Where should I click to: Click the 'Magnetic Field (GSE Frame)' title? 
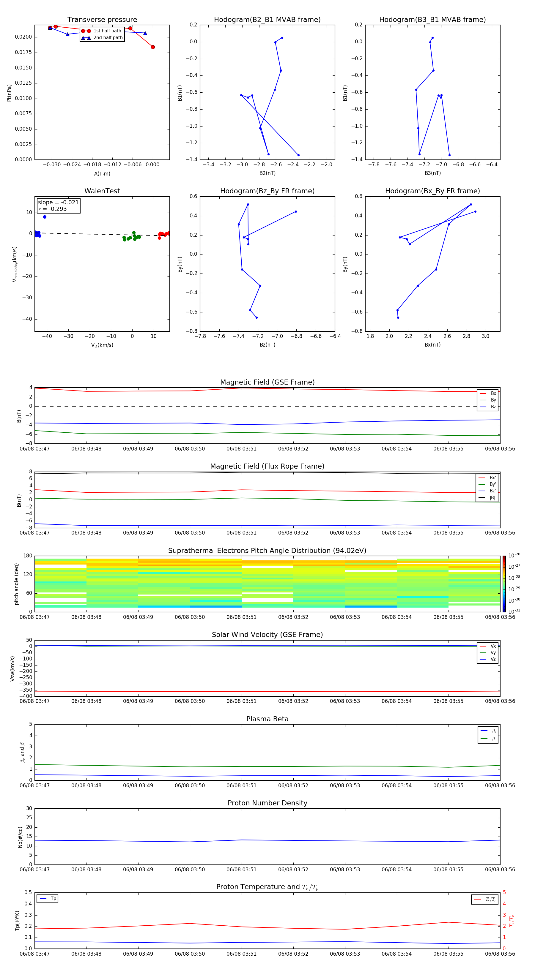[267, 382]
